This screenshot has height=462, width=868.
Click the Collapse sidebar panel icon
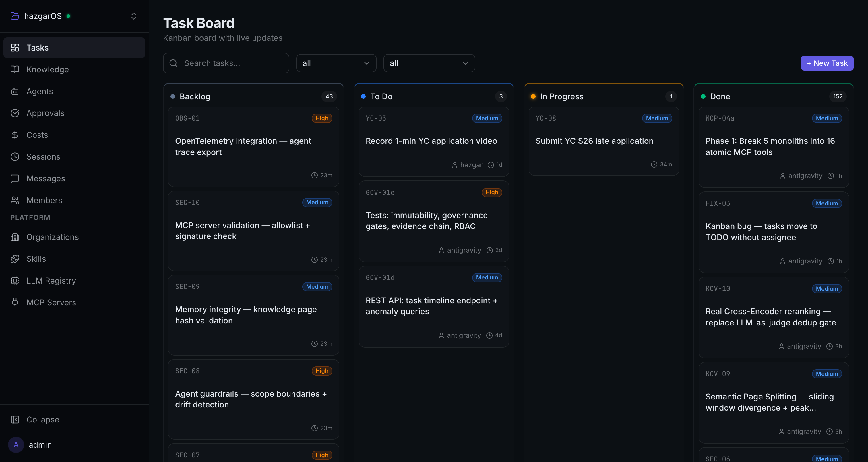click(15, 420)
